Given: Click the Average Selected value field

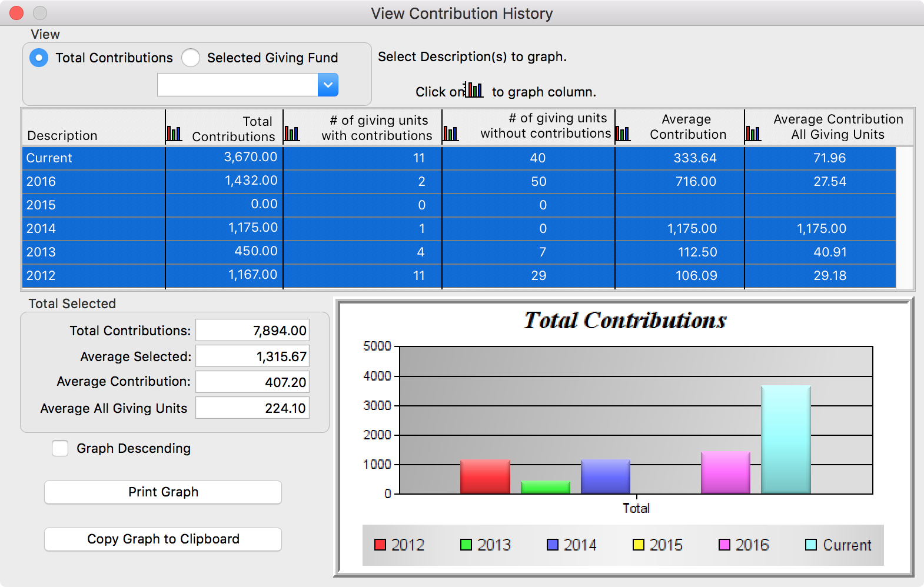Looking at the screenshot, I should 252,356.
